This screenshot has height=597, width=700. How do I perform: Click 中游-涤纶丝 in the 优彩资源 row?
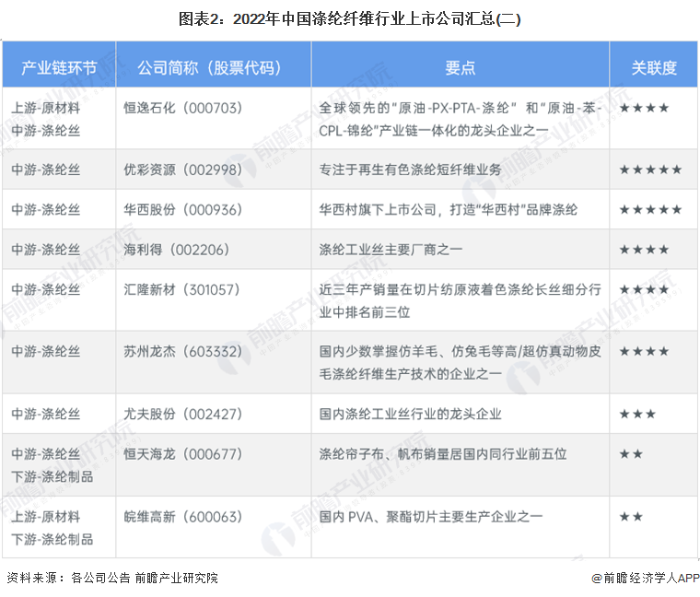45,170
